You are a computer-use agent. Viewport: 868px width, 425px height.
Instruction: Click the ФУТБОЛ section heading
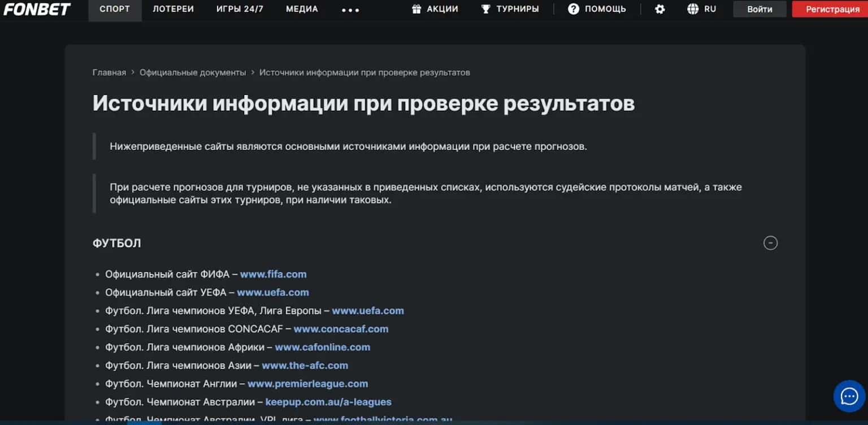click(x=117, y=243)
